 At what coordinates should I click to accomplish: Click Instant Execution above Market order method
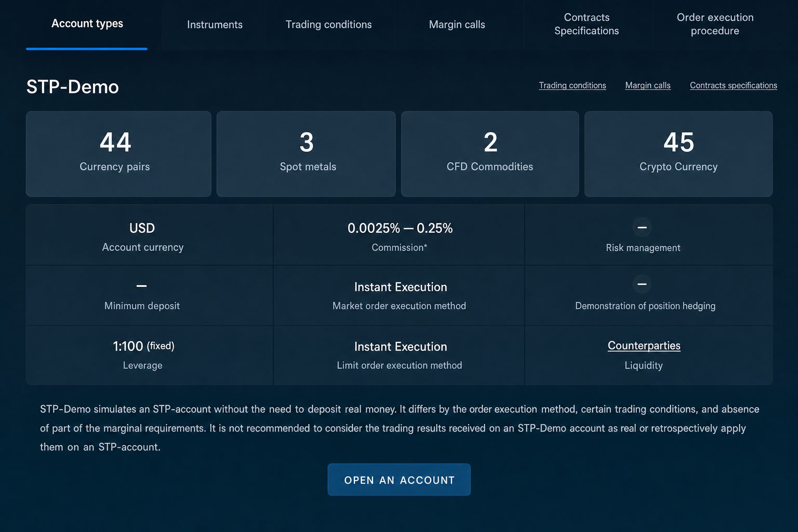click(401, 287)
